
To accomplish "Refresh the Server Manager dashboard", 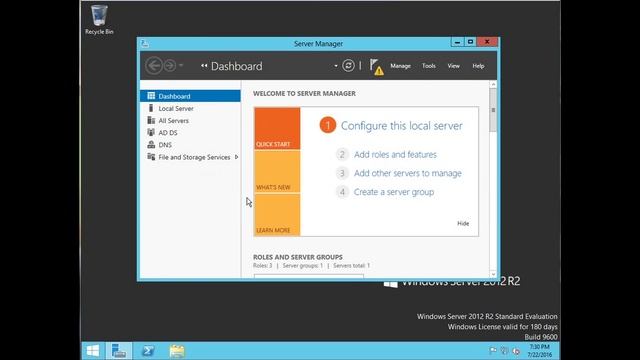I will (348, 66).
